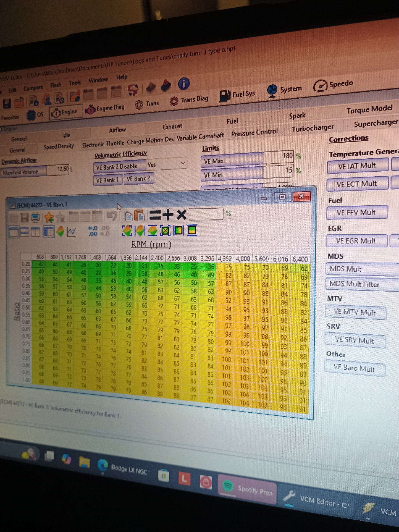
Task: Switch to the Airflow tab
Action: pos(117,130)
